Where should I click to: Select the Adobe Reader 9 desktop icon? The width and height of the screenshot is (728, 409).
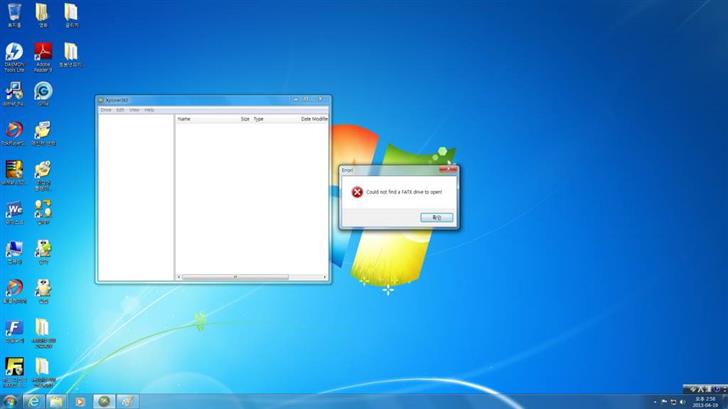[x=43, y=57]
